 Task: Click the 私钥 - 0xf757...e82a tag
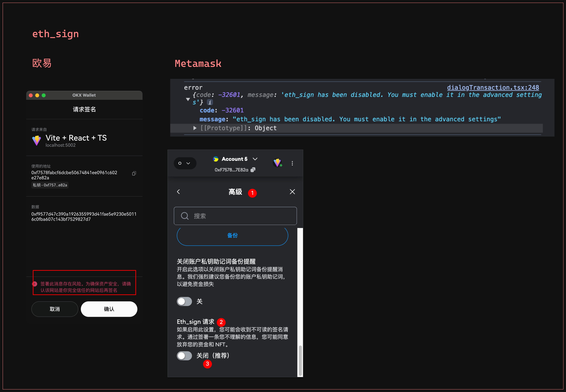(x=50, y=185)
